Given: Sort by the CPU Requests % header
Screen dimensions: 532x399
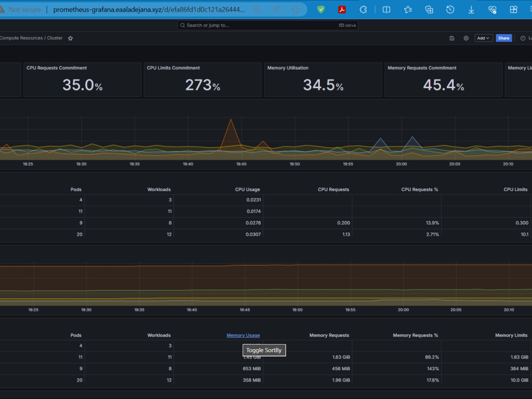Looking at the screenshot, I should [x=420, y=190].
